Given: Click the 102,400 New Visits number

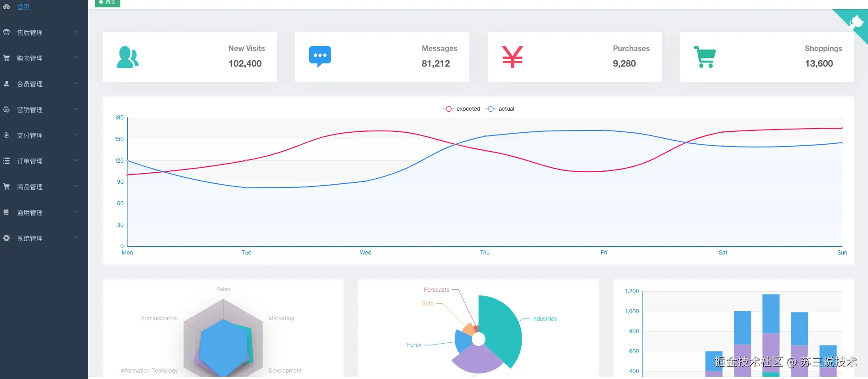Looking at the screenshot, I should [245, 64].
